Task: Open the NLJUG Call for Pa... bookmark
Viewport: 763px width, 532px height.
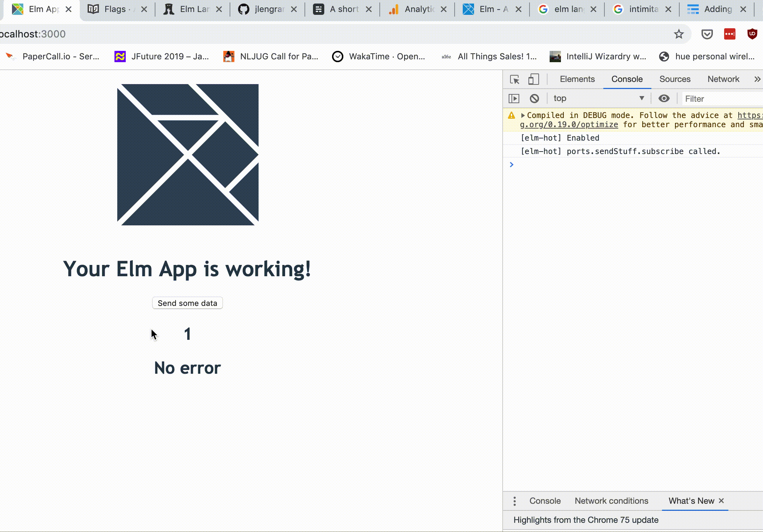Action: pyautogui.click(x=271, y=57)
